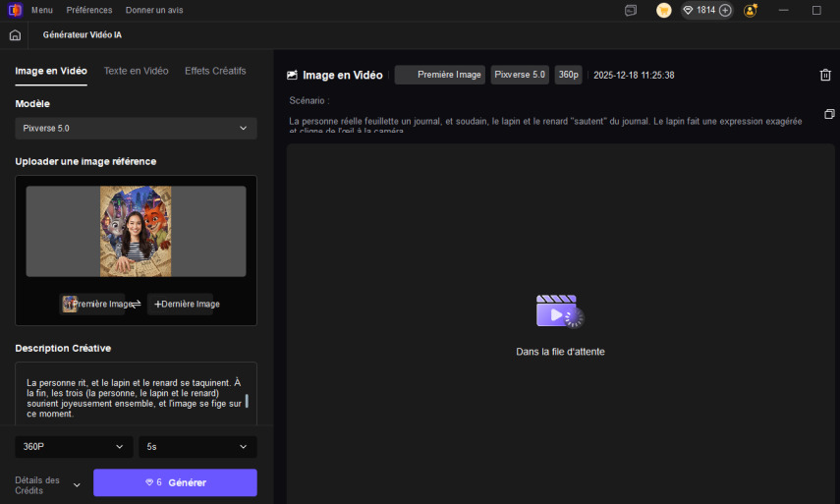
Task: Expand Détails des Crédits
Action: [77, 484]
